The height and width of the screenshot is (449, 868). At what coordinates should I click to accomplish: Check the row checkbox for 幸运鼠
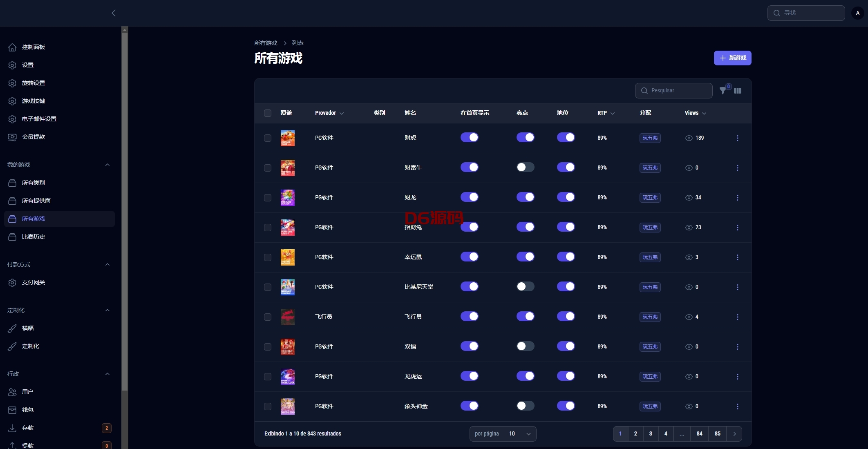[x=268, y=257]
